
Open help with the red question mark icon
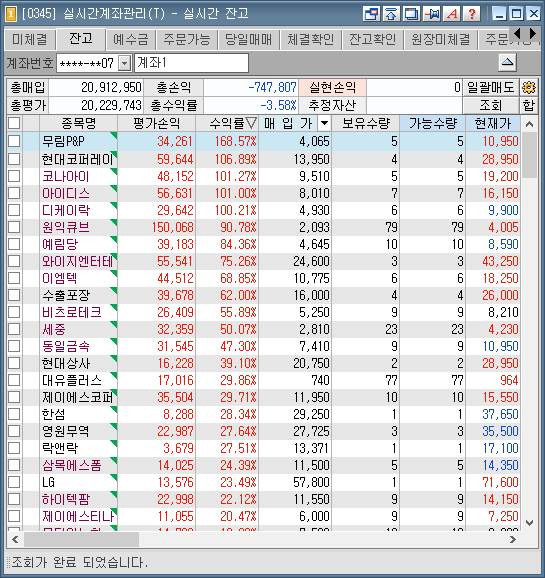472,14
